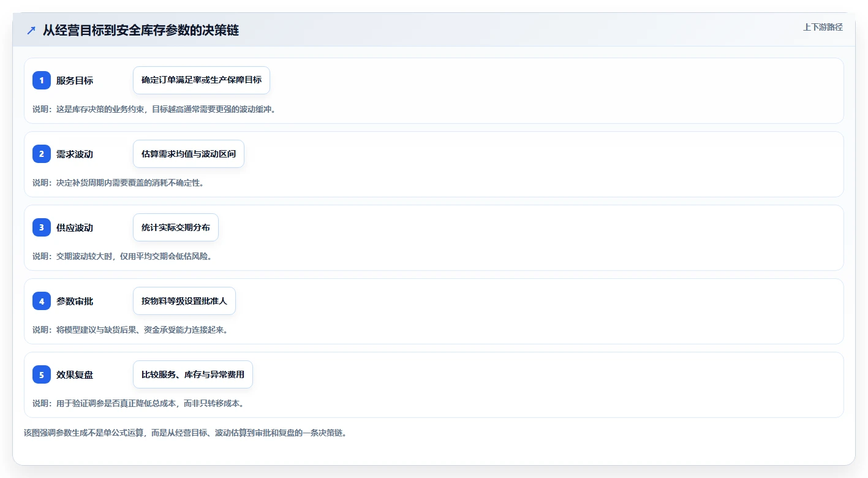Click the 上下游路径 label

[823, 27]
